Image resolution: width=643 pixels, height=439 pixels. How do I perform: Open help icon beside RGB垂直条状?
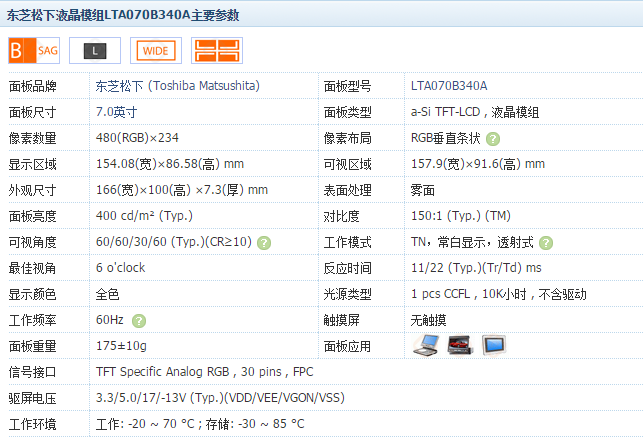493,139
